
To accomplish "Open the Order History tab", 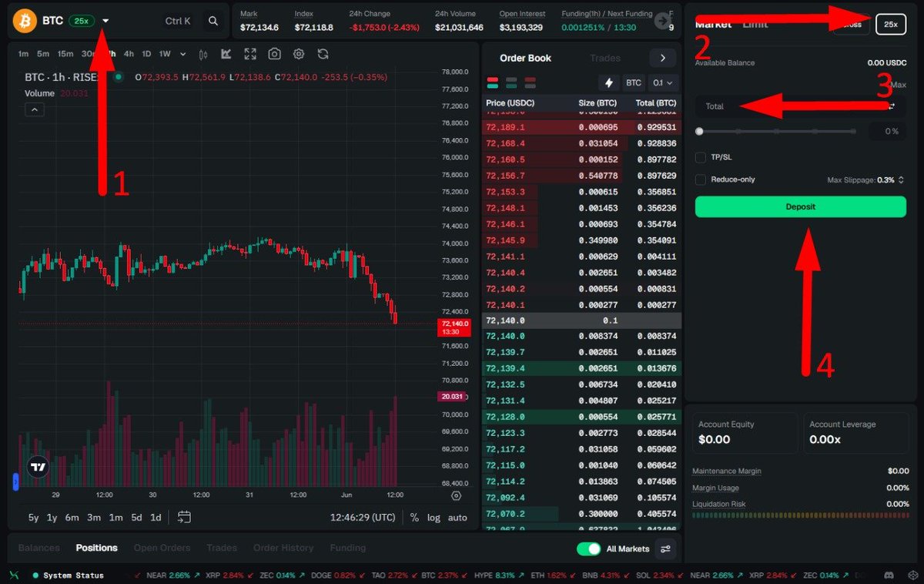I will point(283,548).
